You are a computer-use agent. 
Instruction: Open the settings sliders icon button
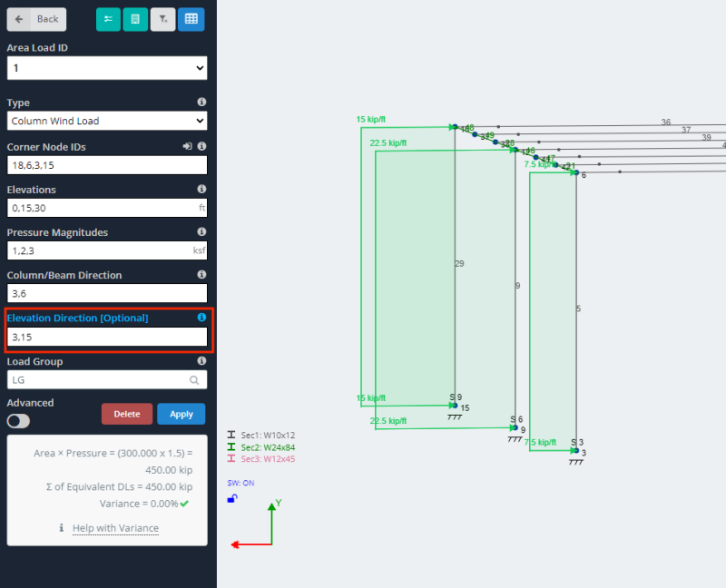[x=109, y=19]
